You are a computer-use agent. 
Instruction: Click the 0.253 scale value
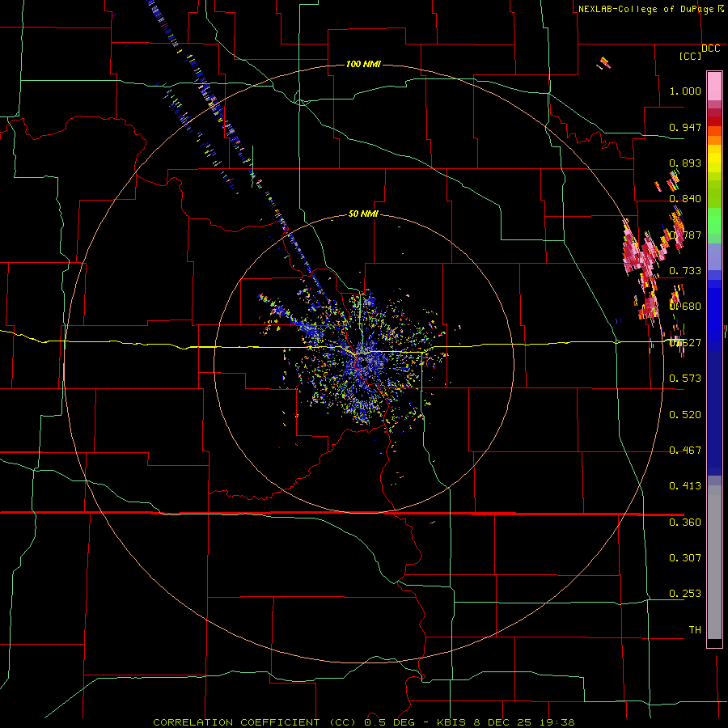[x=685, y=594]
